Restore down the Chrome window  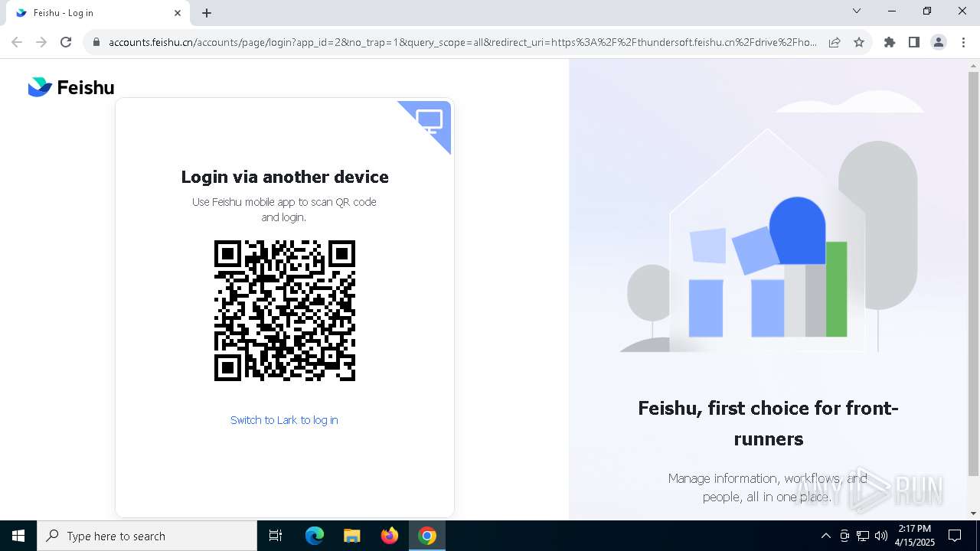927,11
